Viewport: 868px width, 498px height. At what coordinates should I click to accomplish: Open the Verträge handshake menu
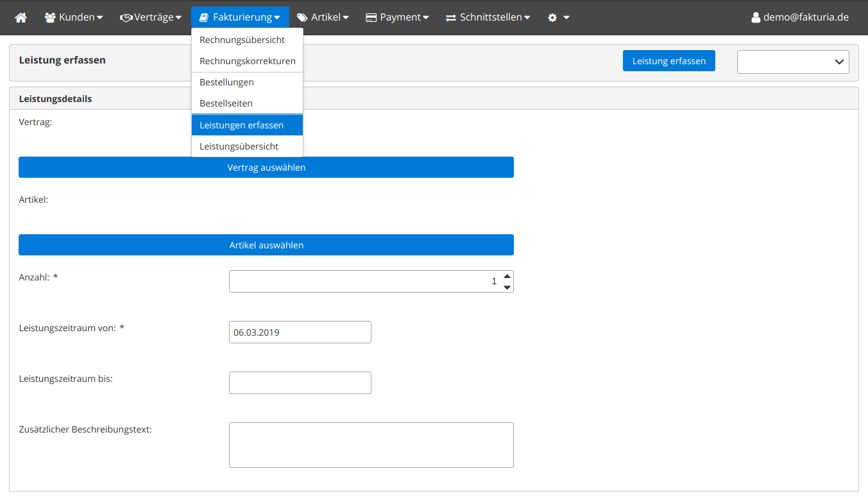coord(151,17)
